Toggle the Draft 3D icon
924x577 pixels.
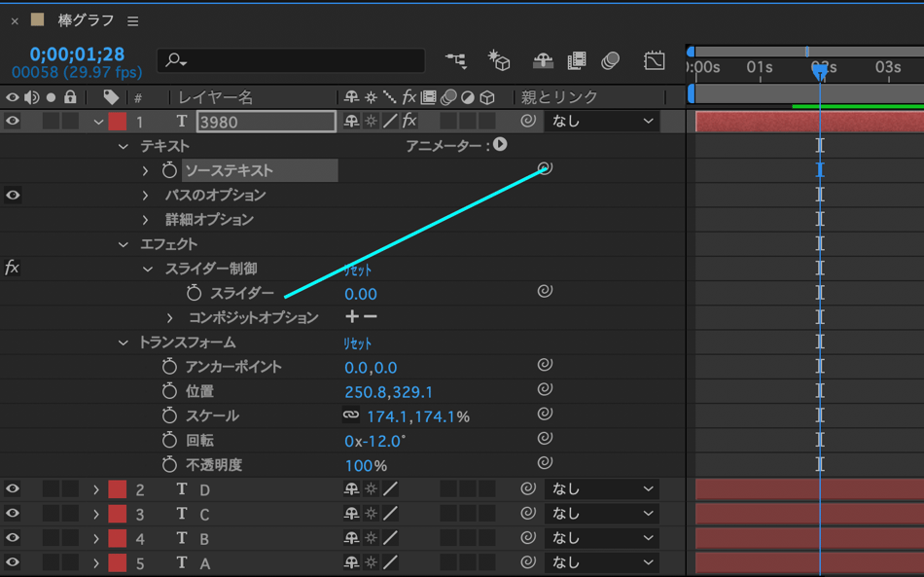point(499,60)
